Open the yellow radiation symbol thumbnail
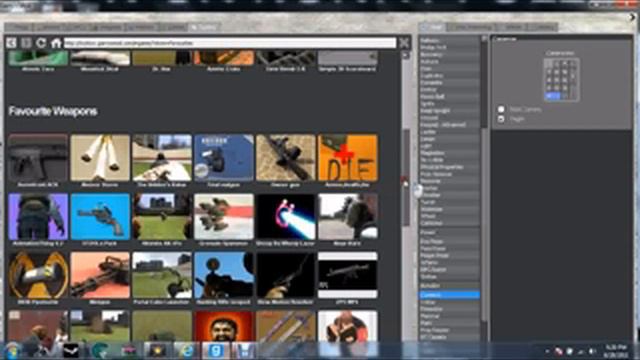640x360 pixels. pos(38,275)
